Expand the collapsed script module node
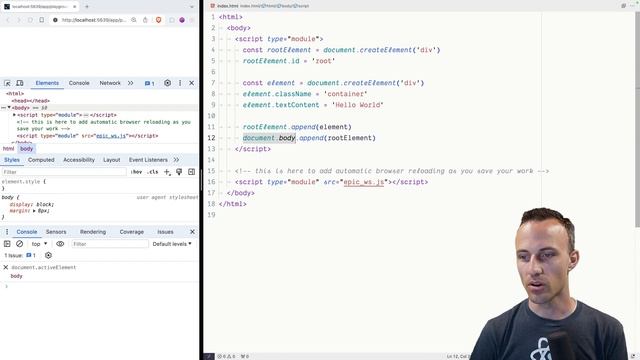 pos(14,115)
